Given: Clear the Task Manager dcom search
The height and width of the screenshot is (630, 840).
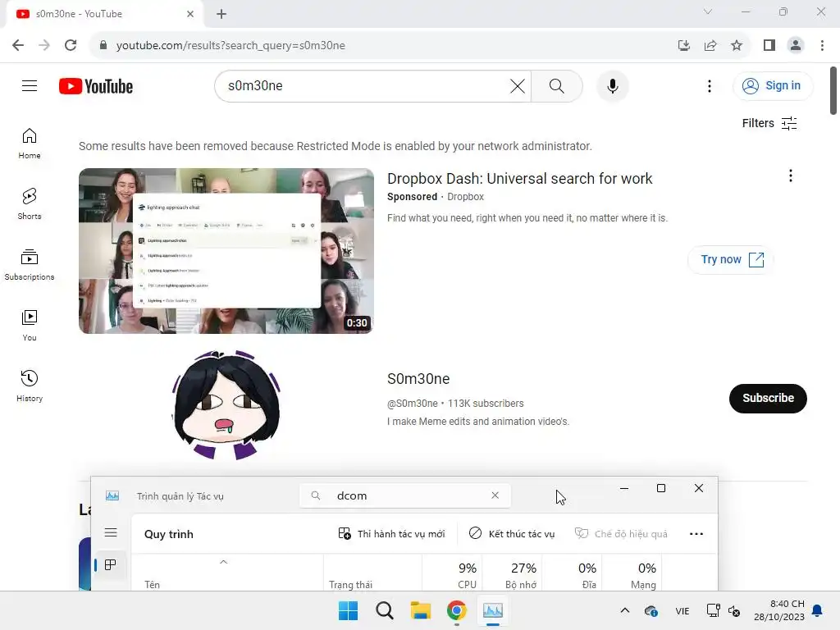Looking at the screenshot, I should (495, 495).
